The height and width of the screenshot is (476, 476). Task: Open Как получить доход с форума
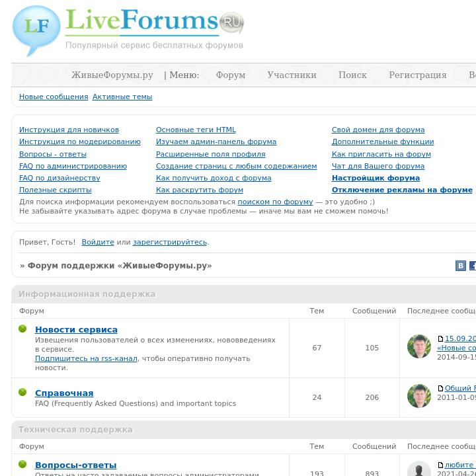pyautogui.click(x=214, y=178)
